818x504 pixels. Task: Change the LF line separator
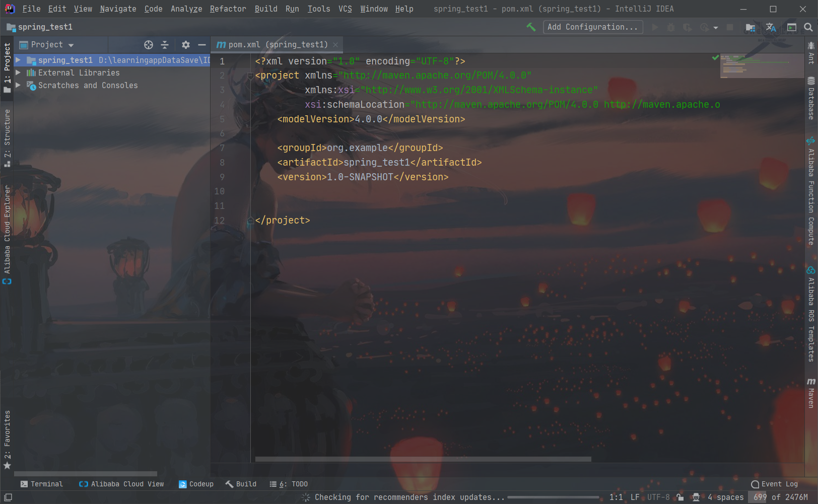pyautogui.click(x=635, y=497)
